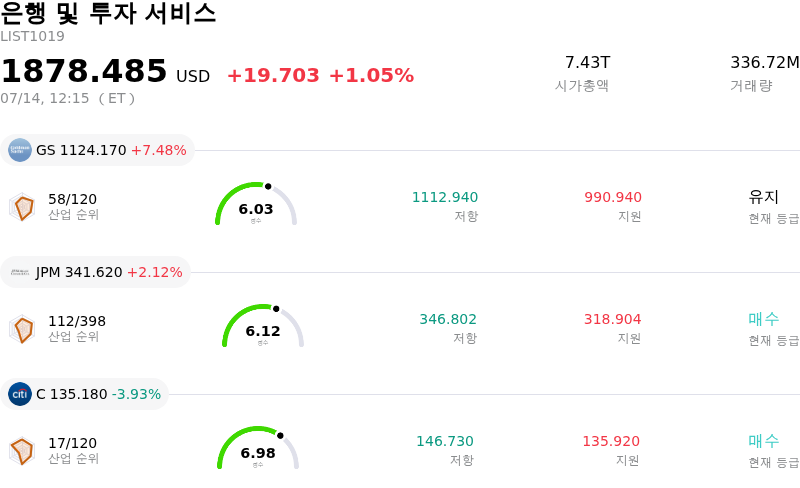Click Citi resistance value 146.730

click(x=445, y=441)
